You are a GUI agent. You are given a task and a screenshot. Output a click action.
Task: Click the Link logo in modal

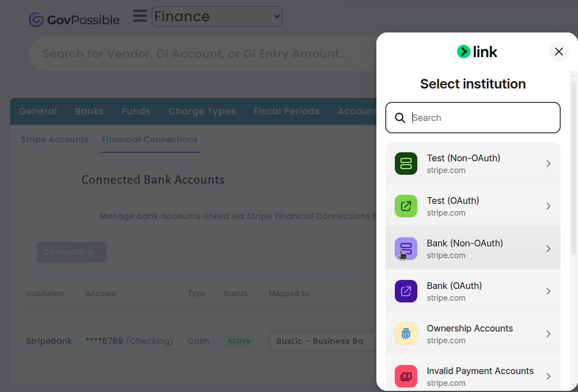pos(477,52)
